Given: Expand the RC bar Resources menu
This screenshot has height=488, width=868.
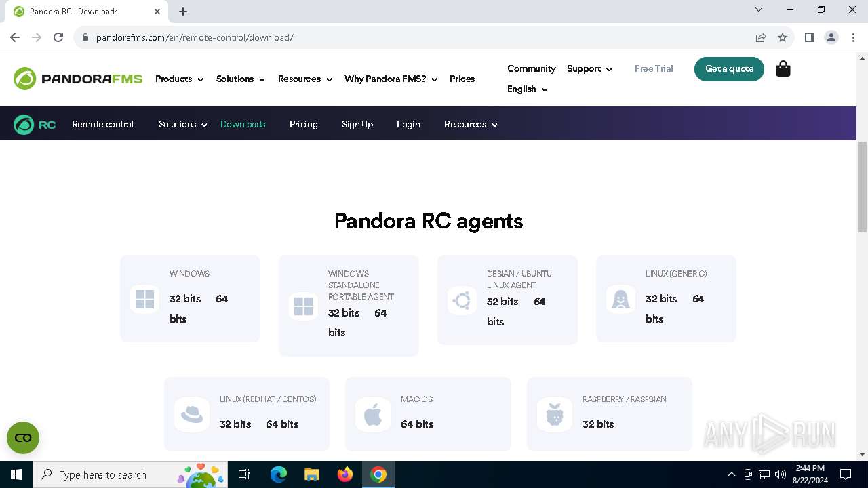Looking at the screenshot, I should pos(471,125).
